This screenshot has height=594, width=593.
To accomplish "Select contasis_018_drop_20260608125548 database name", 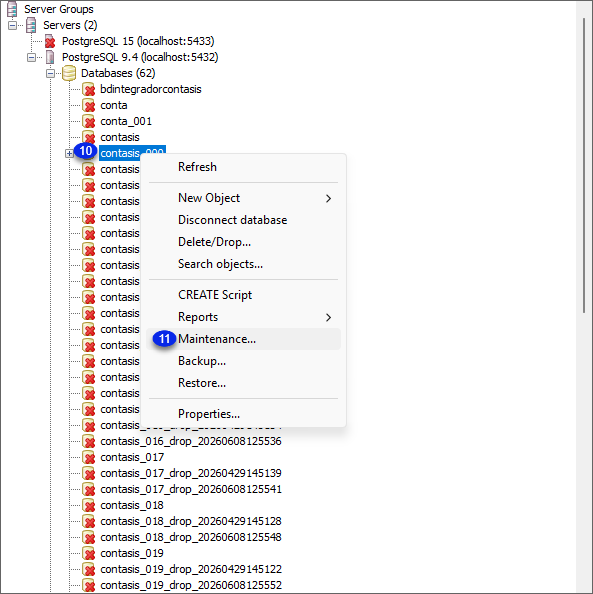I will click(191, 537).
